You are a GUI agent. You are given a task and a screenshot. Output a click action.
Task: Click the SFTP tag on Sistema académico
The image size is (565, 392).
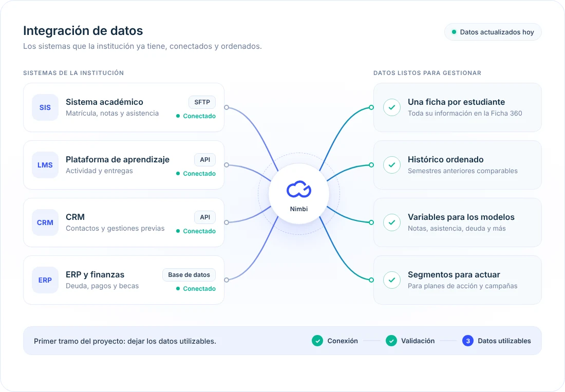(202, 102)
